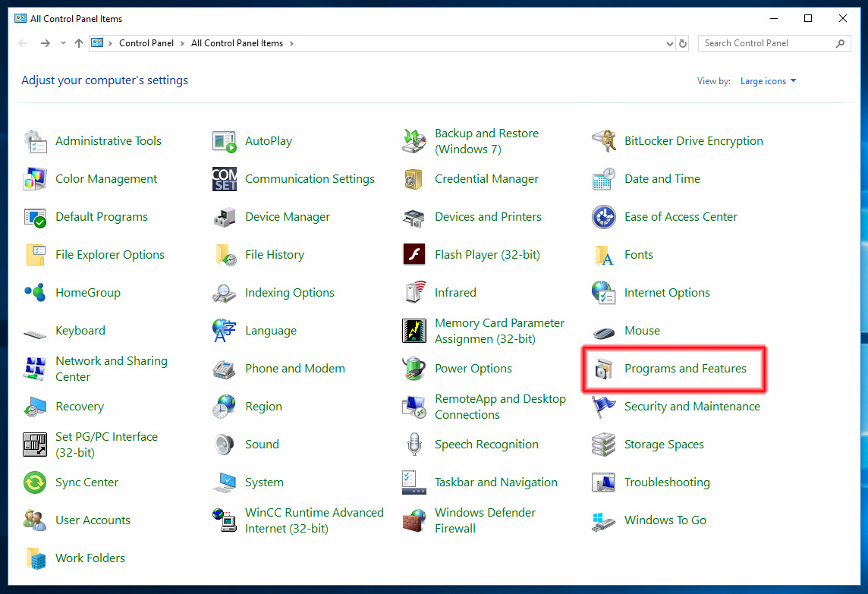Click the File History folder icon
Viewport: 868px width, 594px height.
point(225,255)
